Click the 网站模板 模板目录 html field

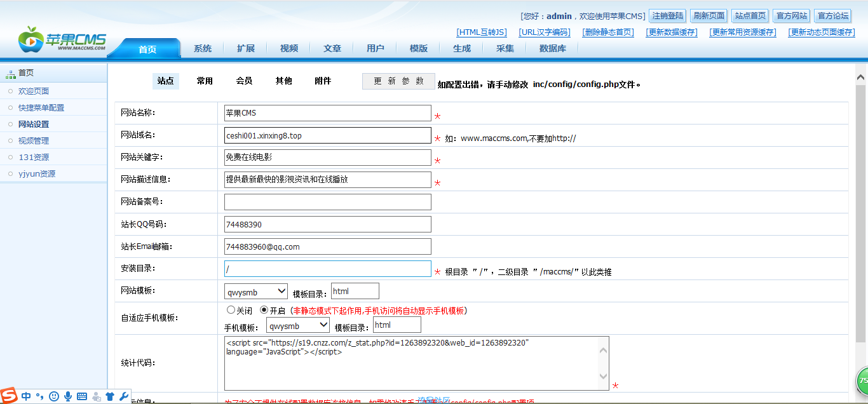click(355, 292)
